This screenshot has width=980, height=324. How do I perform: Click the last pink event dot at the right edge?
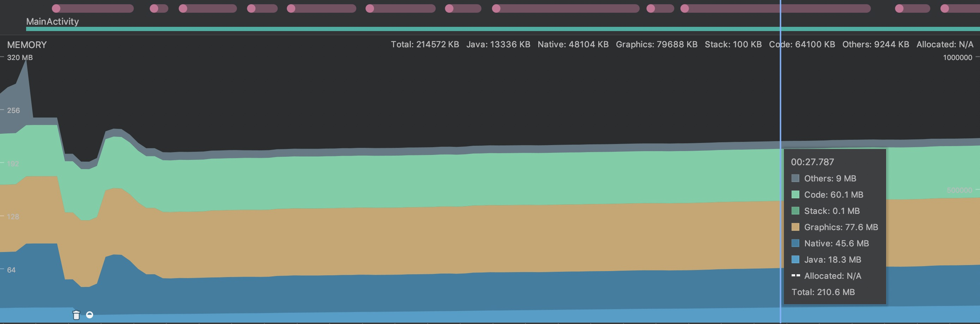945,8
